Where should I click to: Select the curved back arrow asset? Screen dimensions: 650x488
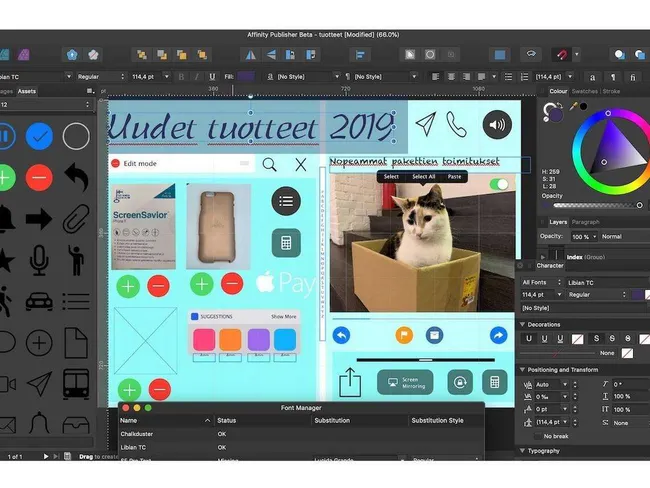[77, 177]
